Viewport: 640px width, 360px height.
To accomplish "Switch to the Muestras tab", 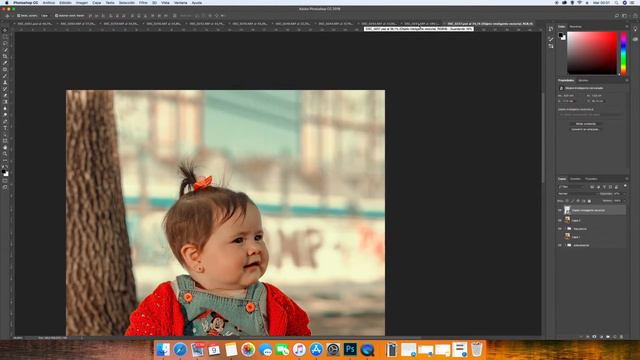I will pyautogui.click(x=576, y=27).
